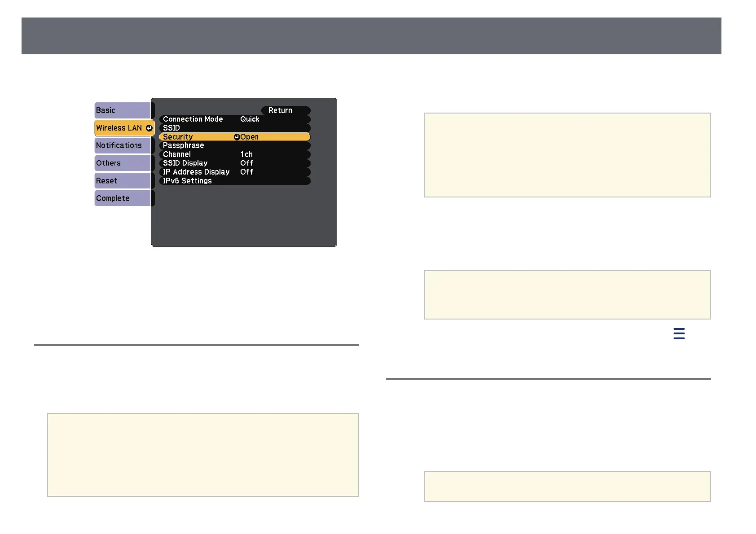
Task: Click the Off value for SSID Display
Action: point(246,163)
